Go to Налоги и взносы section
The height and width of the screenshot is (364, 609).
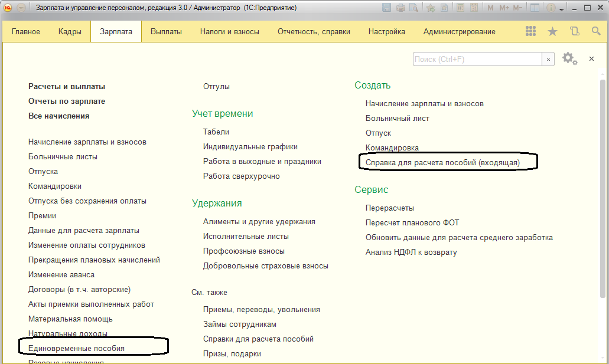tap(229, 31)
